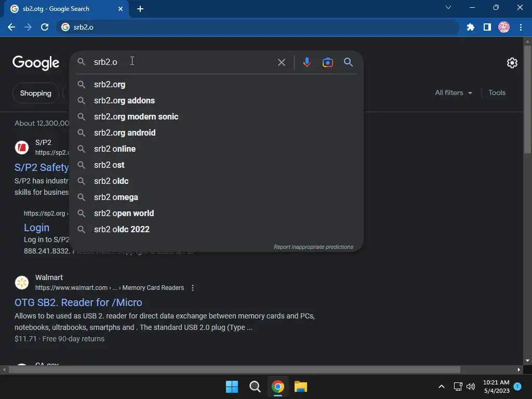Open File Explorer from taskbar
The height and width of the screenshot is (399, 532).
(x=301, y=387)
